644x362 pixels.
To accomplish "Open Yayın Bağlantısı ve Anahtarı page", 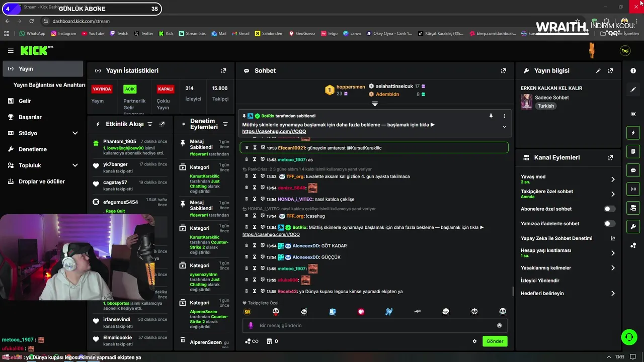I will click(x=49, y=85).
